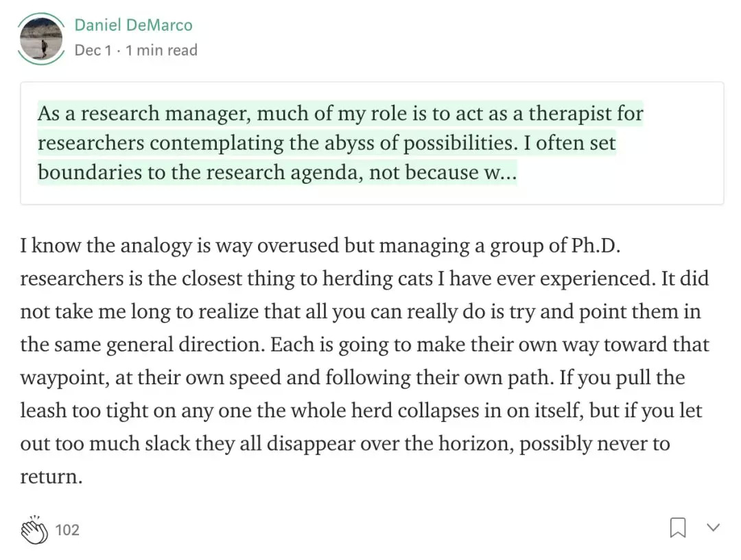This screenshot has width=741, height=560.
Task: Click the word "leash" in the response body
Action: [x=43, y=410]
